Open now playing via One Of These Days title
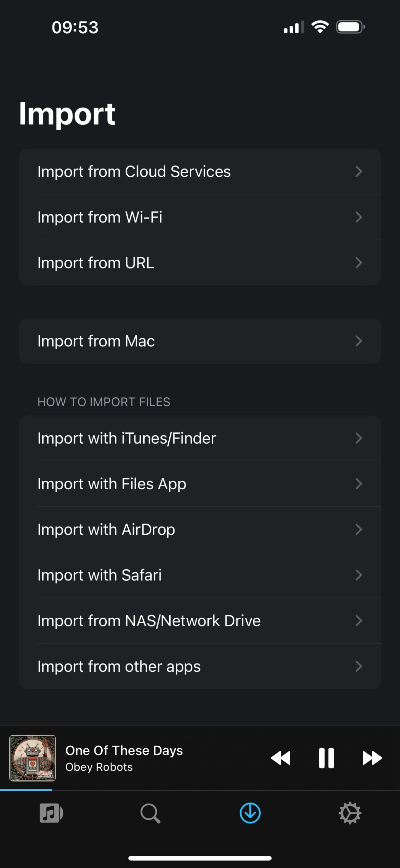 [x=124, y=750]
